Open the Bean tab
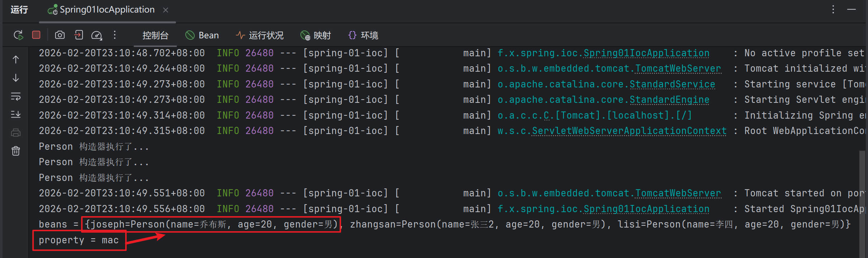 [x=202, y=35]
